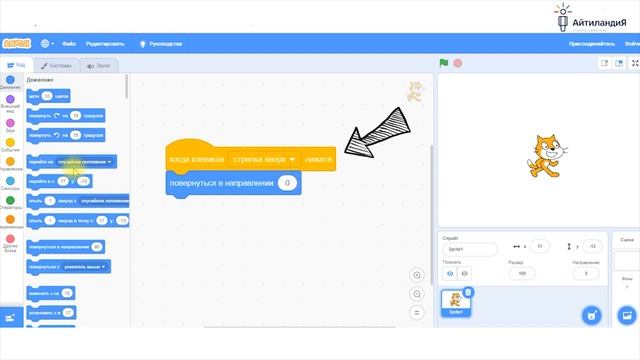Image resolution: width=640 pixels, height=360 pixels.
Task: Select the Другие блоки category
Action: 10,243
